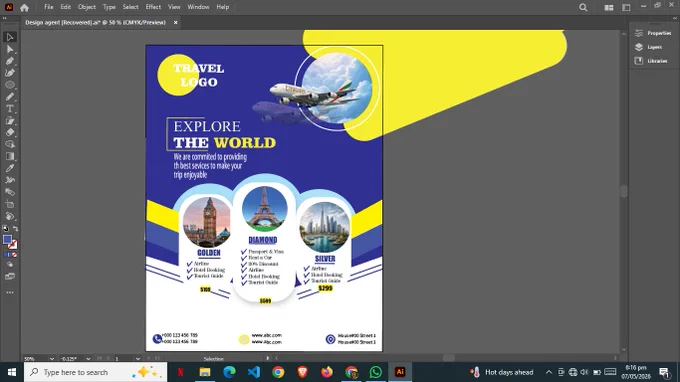Open the Arrange Documents icon
Screen dimensions: 680x382
pyautogui.click(x=609, y=7)
